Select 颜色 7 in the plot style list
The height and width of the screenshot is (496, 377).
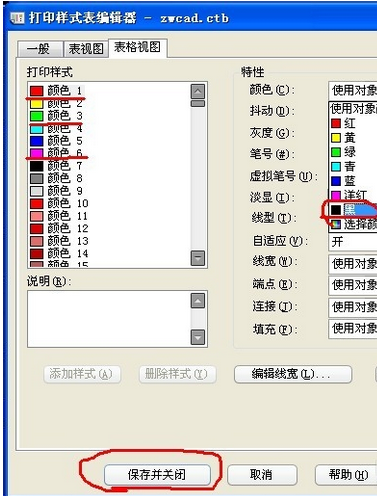tap(57, 166)
